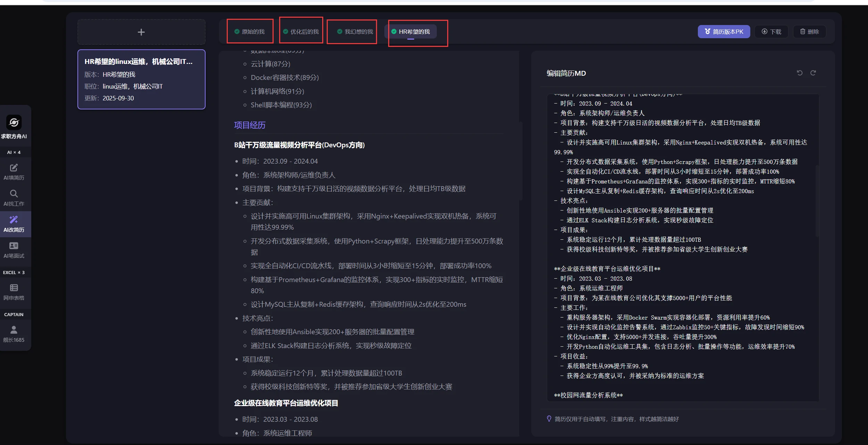Screen dimensions: 868x445
Task: Click the 下载 download button
Action: point(771,32)
